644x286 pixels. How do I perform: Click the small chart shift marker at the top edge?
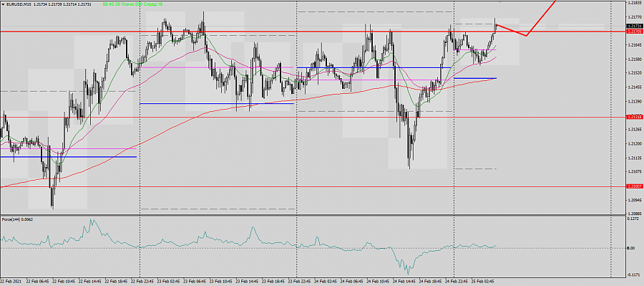(500, 1)
